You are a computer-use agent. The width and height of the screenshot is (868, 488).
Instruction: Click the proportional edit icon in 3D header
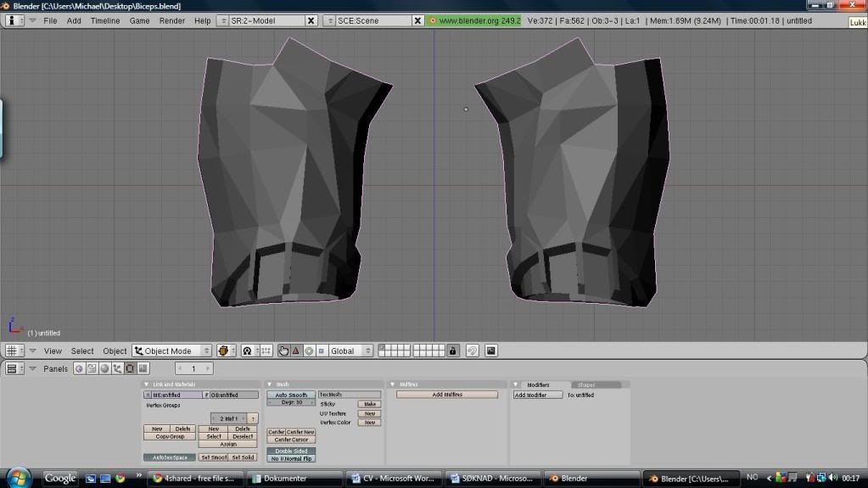pos(473,351)
